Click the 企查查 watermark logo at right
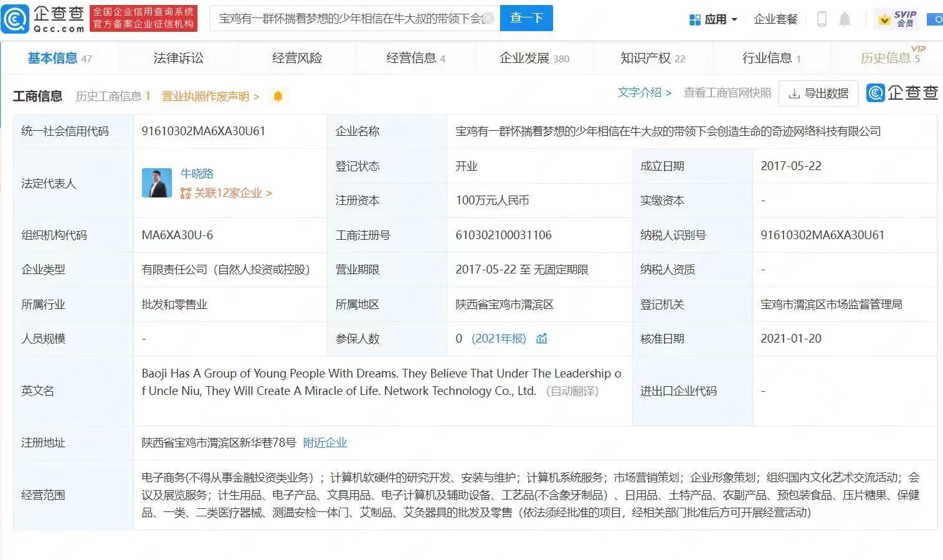The height and width of the screenshot is (560, 943). click(x=903, y=93)
